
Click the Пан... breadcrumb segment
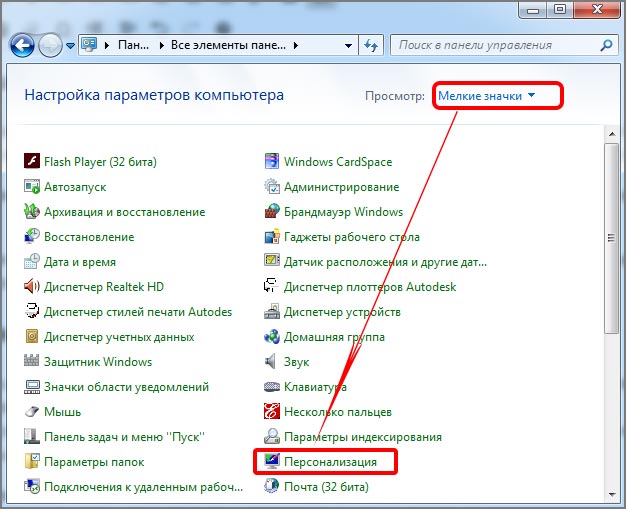point(133,45)
